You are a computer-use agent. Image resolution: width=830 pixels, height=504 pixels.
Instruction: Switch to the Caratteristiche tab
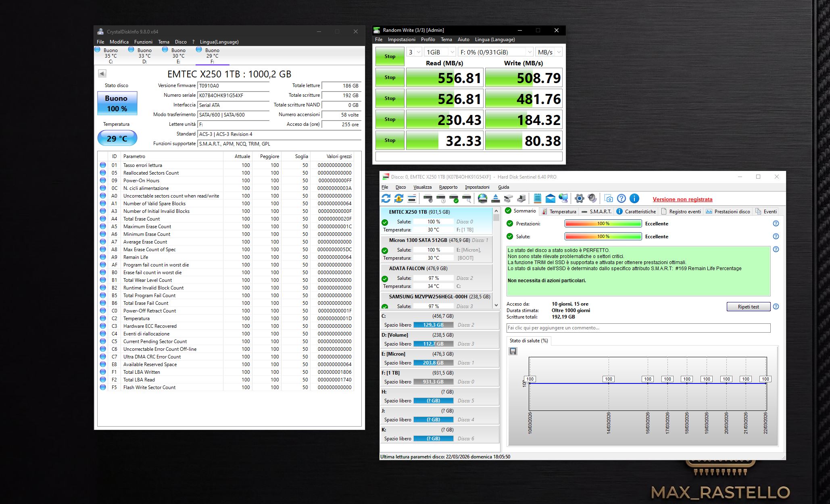[x=636, y=211]
